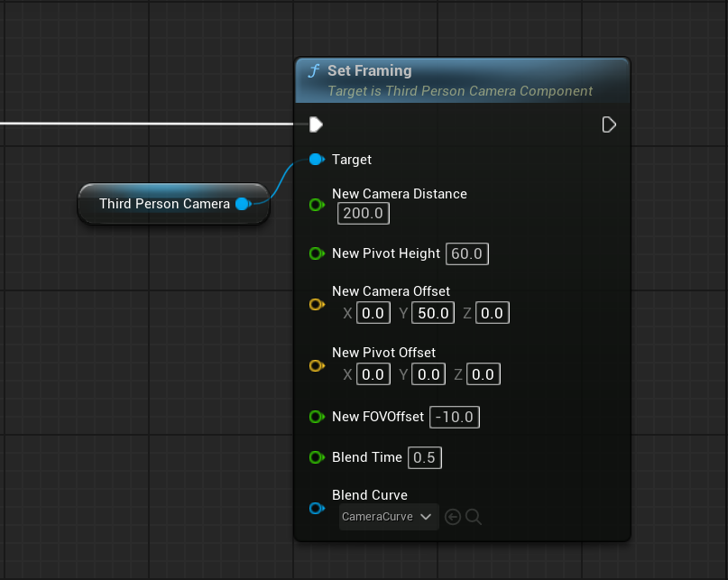Click the output execution pin on Set Framing
Viewport: 728px width, 580px height.
(609, 124)
